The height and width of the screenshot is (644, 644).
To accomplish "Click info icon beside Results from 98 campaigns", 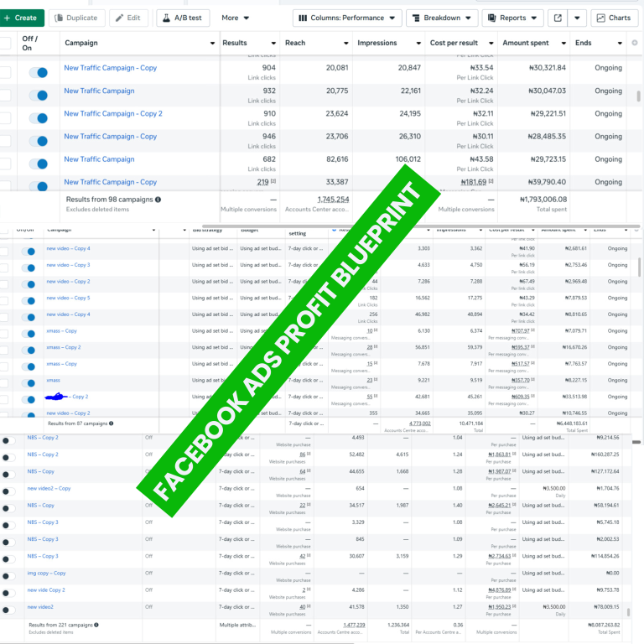I will pos(158,200).
